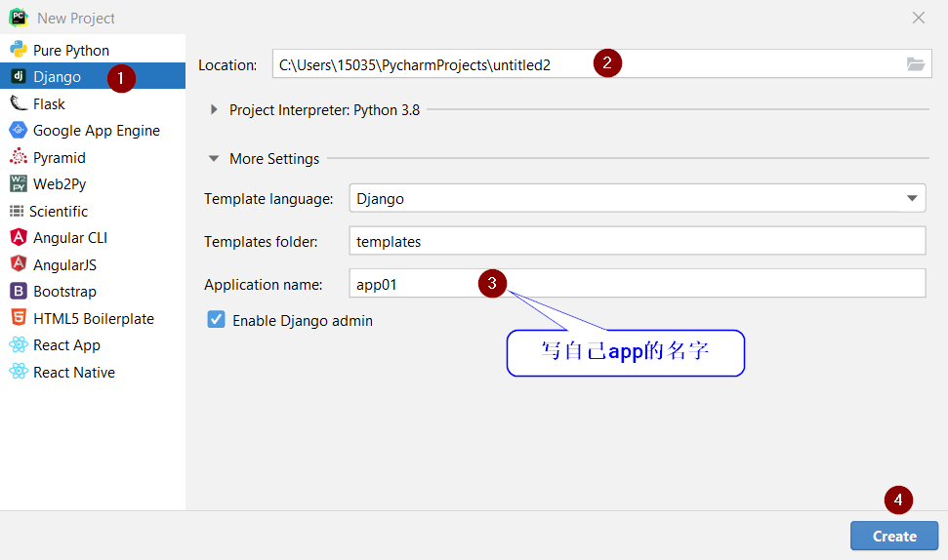This screenshot has width=948, height=560.
Task: Choose the HTML5 Boilerplate icon
Action: click(x=18, y=318)
